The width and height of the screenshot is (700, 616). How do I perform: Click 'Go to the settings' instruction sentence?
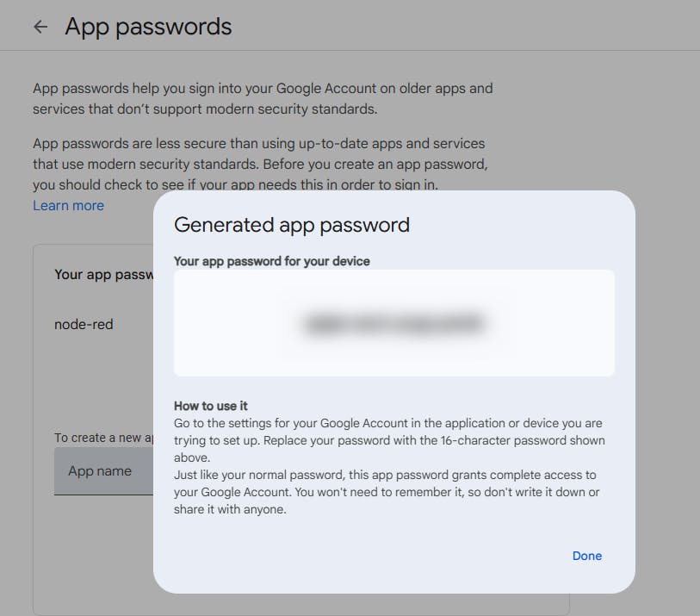coord(387,423)
